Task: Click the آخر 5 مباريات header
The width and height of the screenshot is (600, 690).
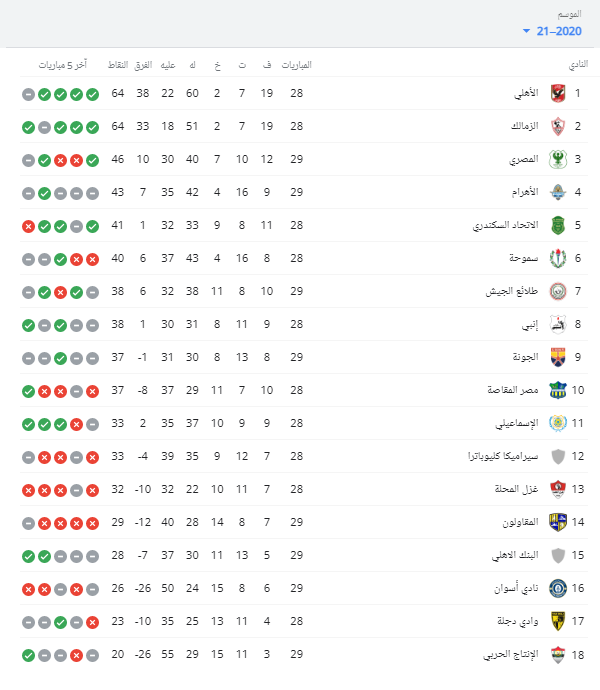Action: pyautogui.click(x=63, y=65)
